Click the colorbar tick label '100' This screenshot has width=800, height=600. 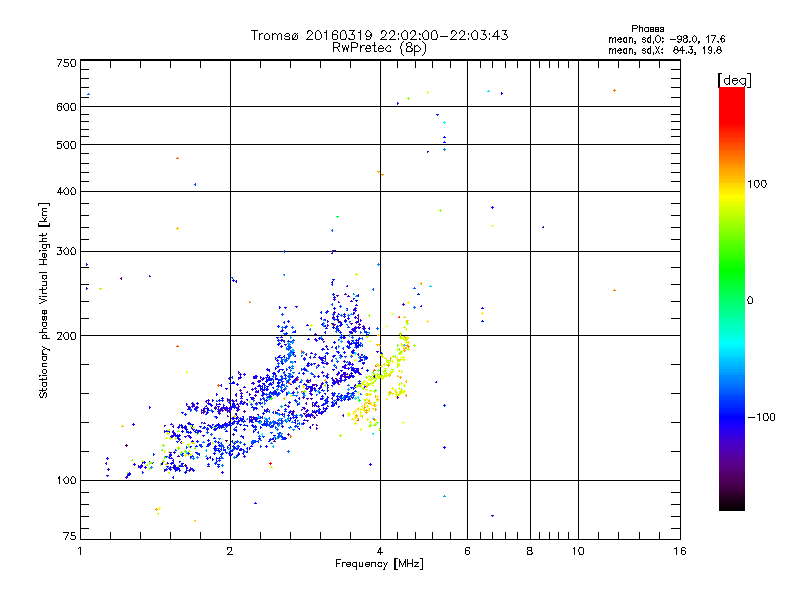757,184
